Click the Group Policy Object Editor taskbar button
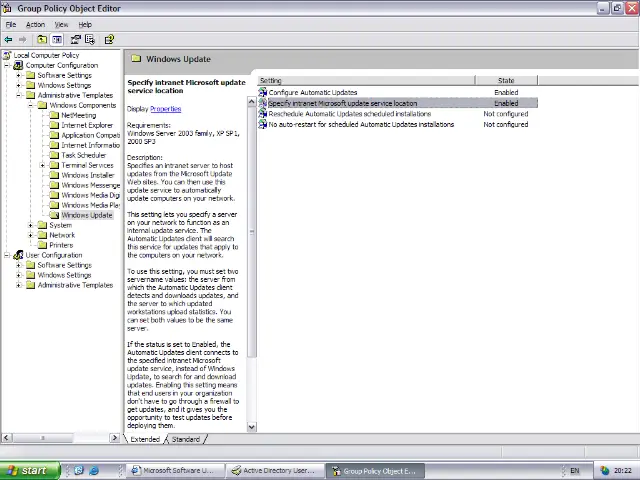The height and width of the screenshot is (480, 640). click(375, 471)
